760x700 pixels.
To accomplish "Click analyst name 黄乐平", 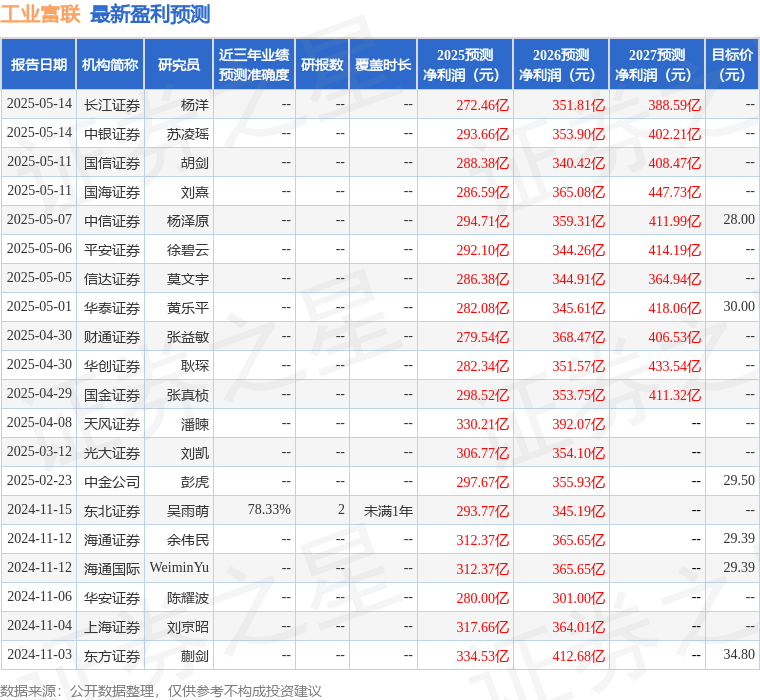I will (188, 308).
